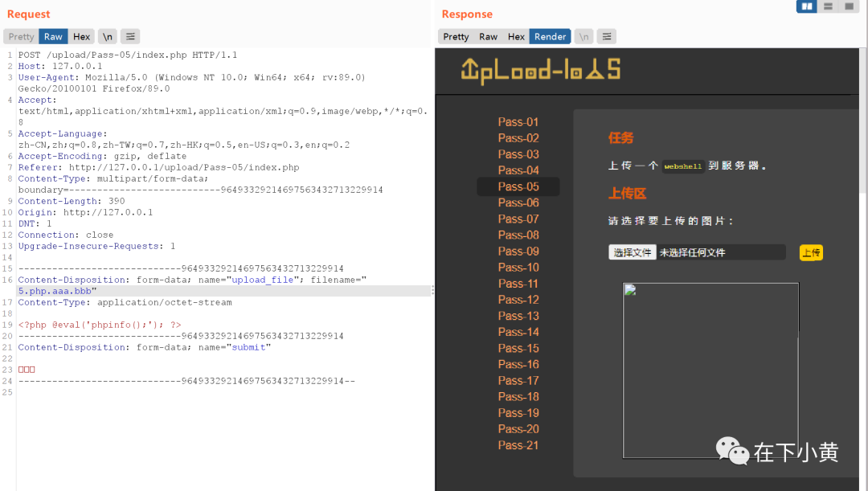The height and width of the screenshot is (491, 868).
Task: Jump to Pass-19
Action: pos(518,413)
